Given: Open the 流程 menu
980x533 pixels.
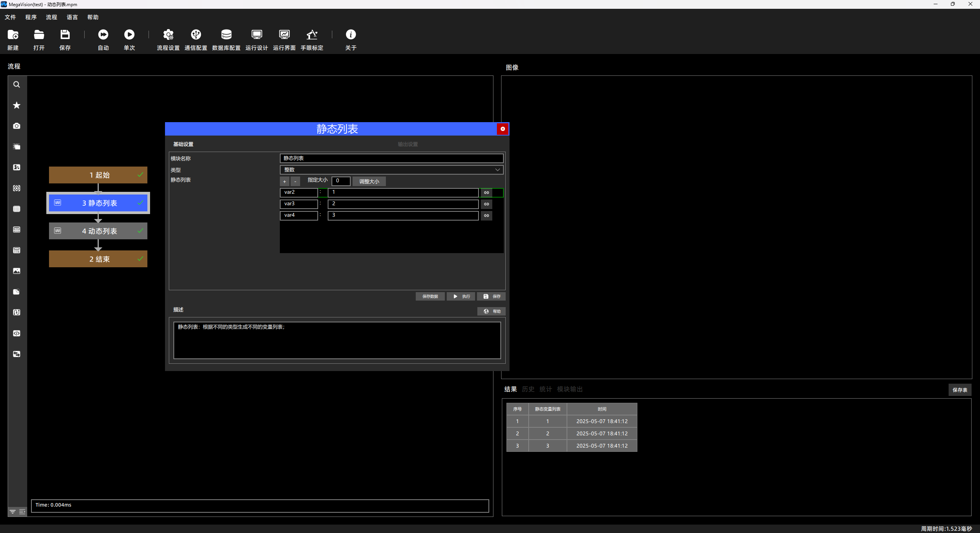Looking at the screenshot, I should (51, 17).
